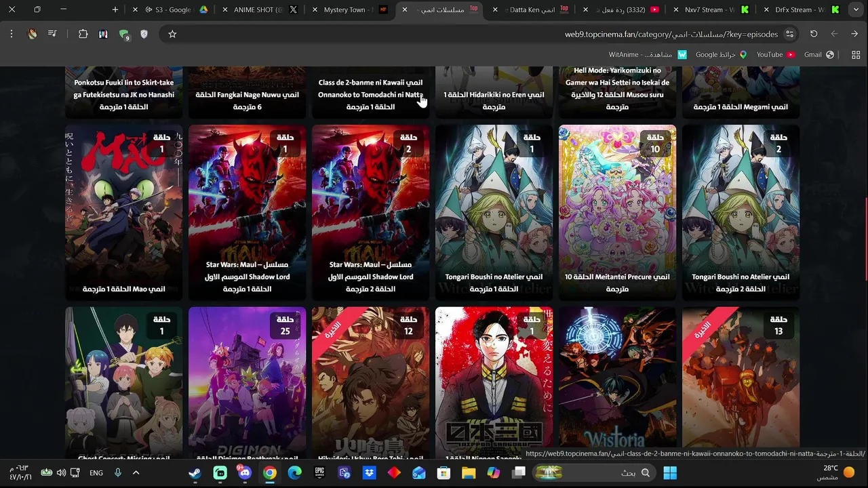Open File Explorer from the taskbar
868x488 pixels.
click(469, 472)
